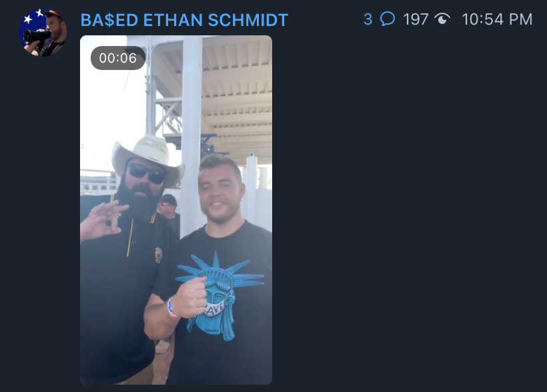Screen dimensions: 547x392
Task: Click the megaphone in the avatar picture
Action: coord(36,36)
